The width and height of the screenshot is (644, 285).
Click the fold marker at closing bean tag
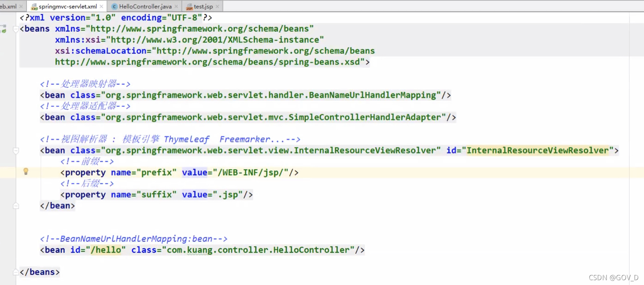16,206
